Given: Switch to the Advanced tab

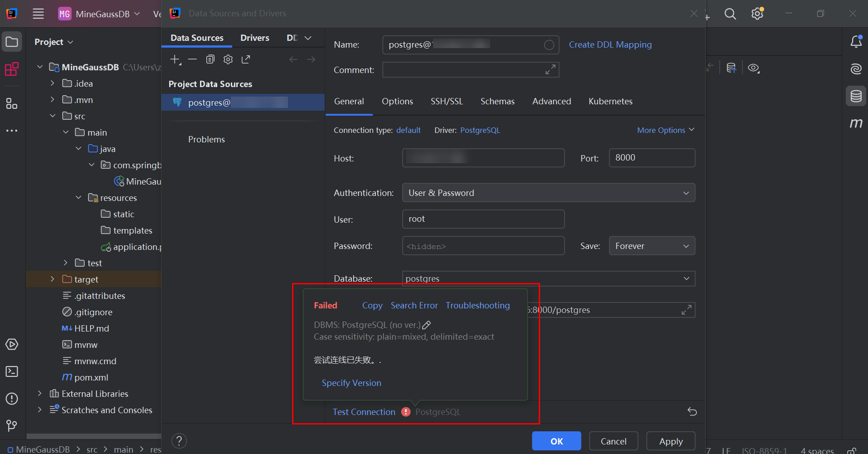Looking at the screenshot, I should click(x=551, y=101).
